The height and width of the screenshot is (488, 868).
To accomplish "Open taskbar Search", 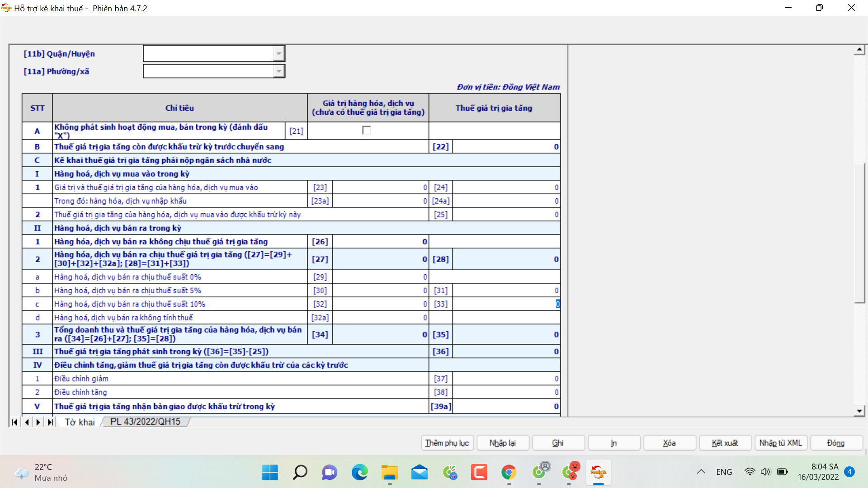I will 300,473.
